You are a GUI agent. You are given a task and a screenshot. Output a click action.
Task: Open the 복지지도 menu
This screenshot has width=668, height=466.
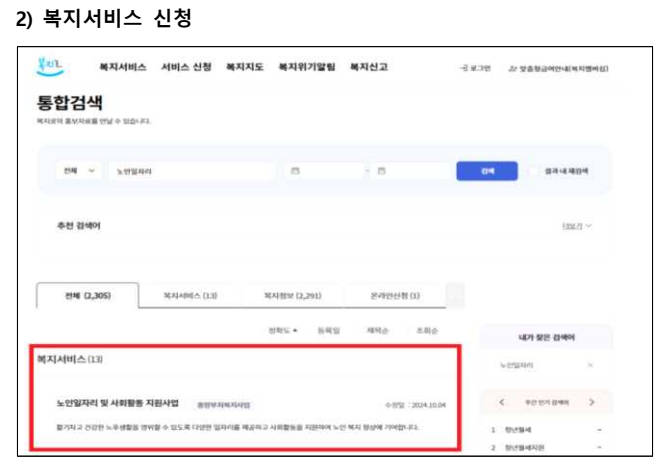pyautogui.click(x=245, y=67)
